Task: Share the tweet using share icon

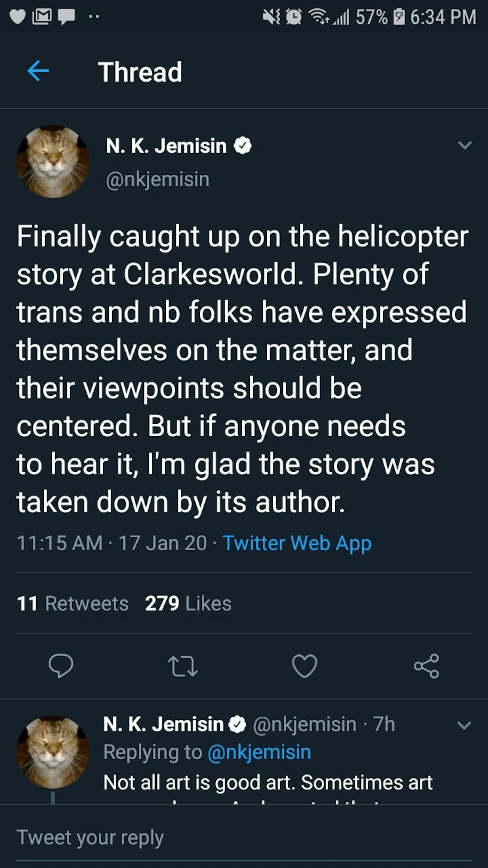Action: point(427,665)
